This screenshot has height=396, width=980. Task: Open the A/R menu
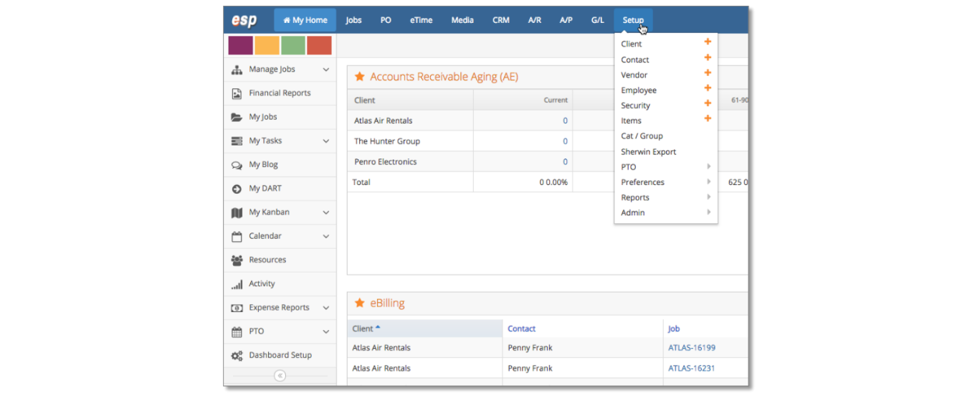coord(535,20)
